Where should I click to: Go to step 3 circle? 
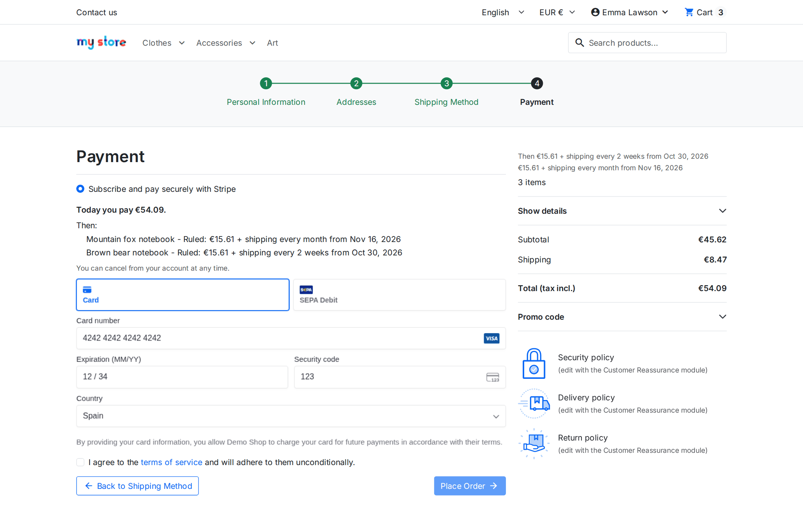(446, 83)
